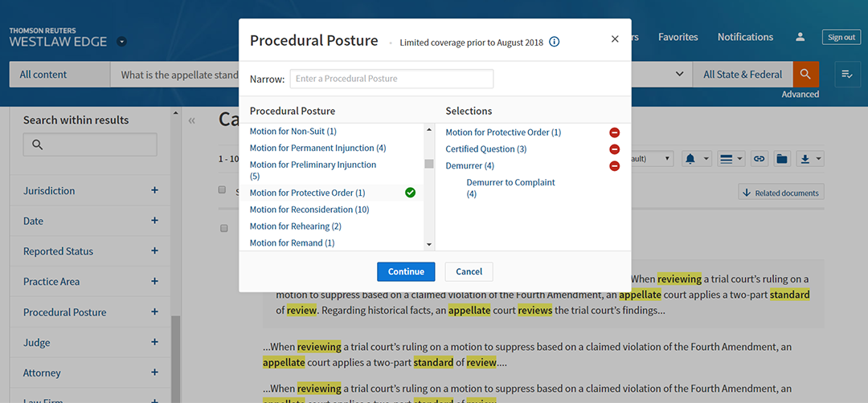Click the Continue button
Screen dimensions: 868x403
tap(406, 271)
